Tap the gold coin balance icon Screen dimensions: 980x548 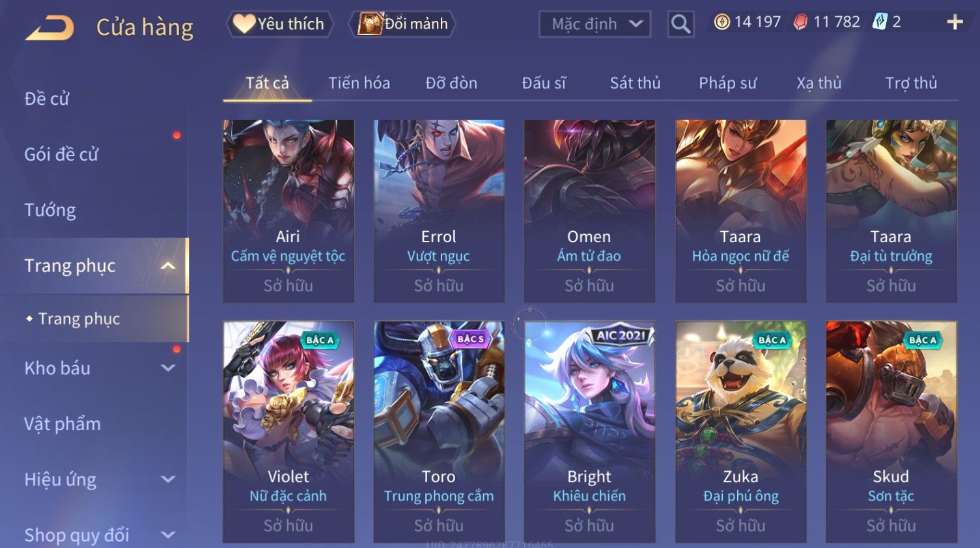click(x=721, y=22)
